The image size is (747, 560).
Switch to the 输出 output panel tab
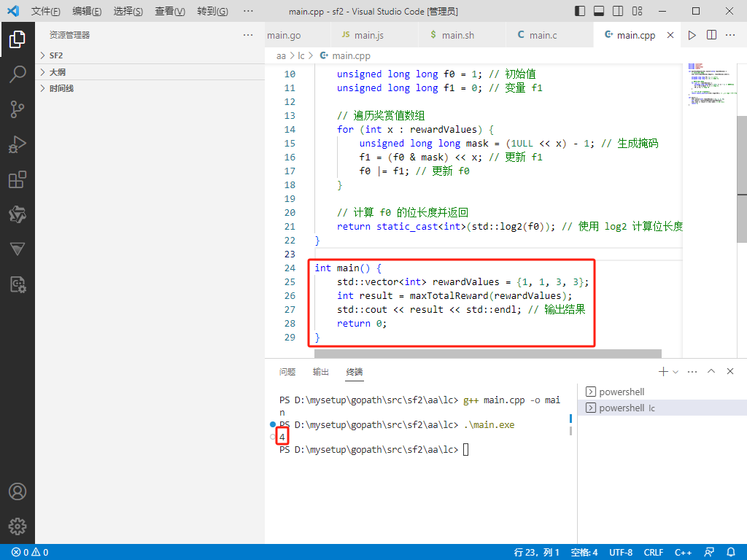click(x=321, y=372)
